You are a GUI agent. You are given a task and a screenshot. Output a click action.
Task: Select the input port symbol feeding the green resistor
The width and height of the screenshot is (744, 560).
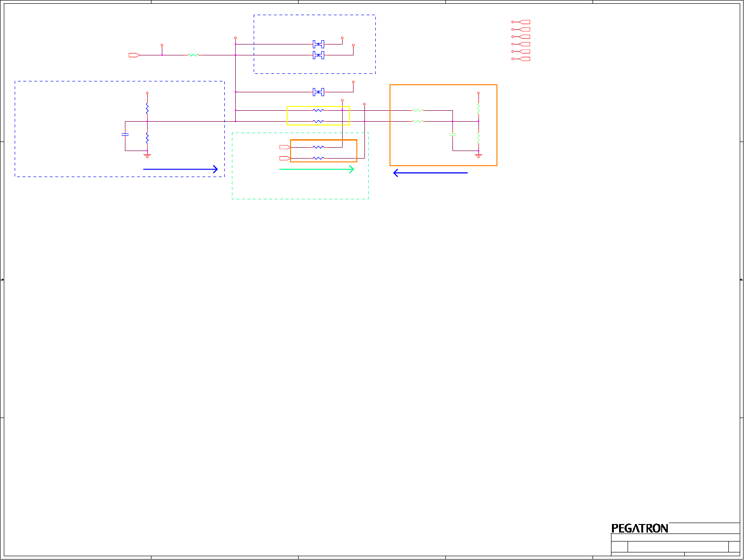(134, 55)
